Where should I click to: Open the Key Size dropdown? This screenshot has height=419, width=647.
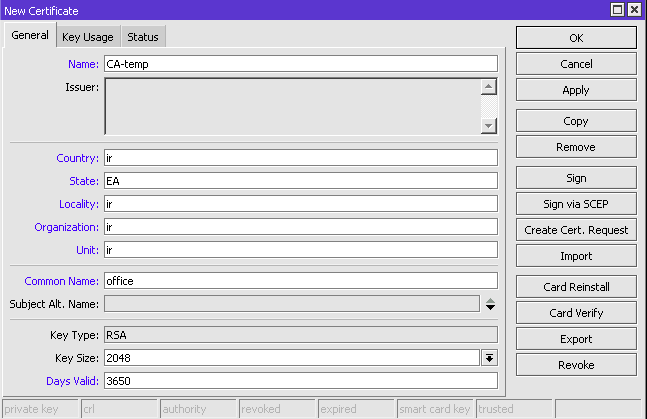(x=490, y=358)
